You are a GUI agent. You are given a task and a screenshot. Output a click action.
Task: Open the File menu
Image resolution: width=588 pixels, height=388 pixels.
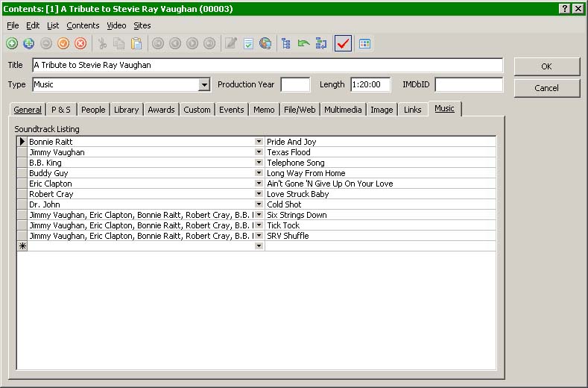point(13,25)
